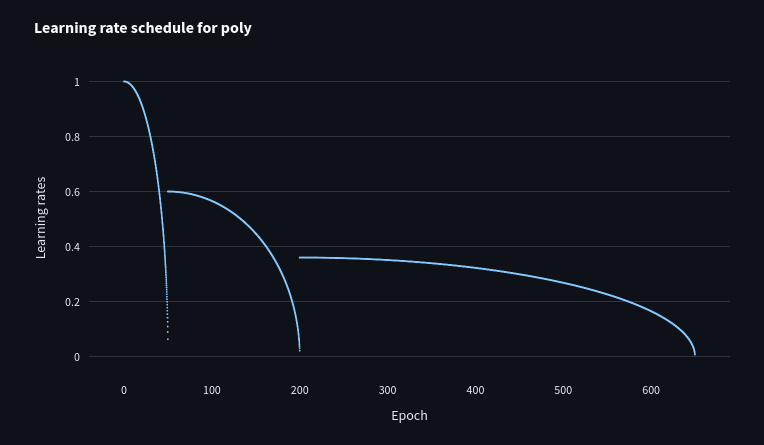Click y-axis tick label 0.6
Screen dimensions: 764x445
pyautogui.click(x=72, y=192)
